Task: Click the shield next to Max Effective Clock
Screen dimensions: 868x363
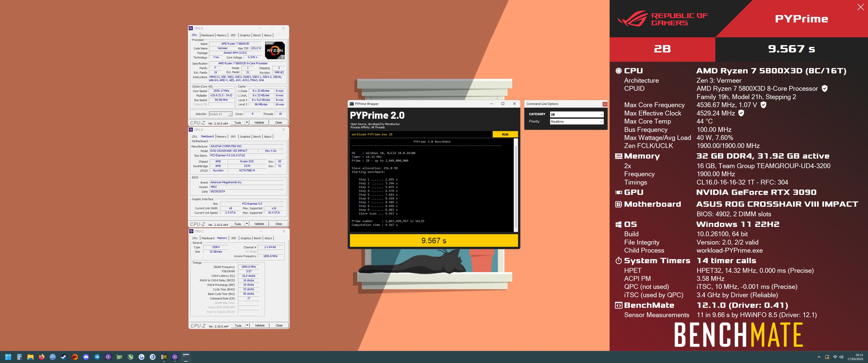Action: 741,113
